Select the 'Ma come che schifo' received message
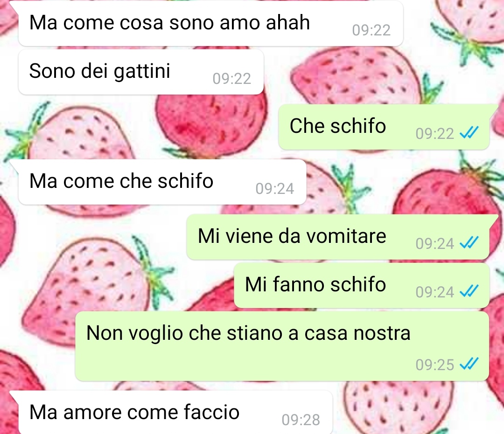The height and width of the screenshot is (434, 504). point(162,182)
